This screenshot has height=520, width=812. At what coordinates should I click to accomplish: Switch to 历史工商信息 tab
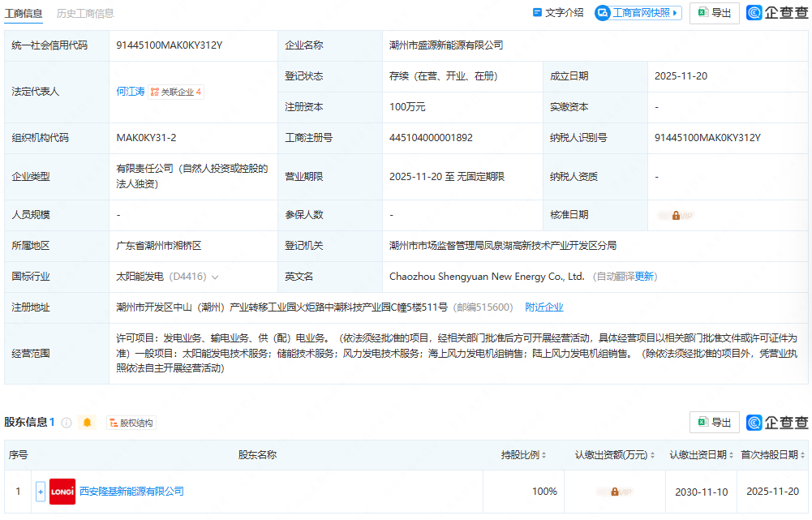(85, 13)
